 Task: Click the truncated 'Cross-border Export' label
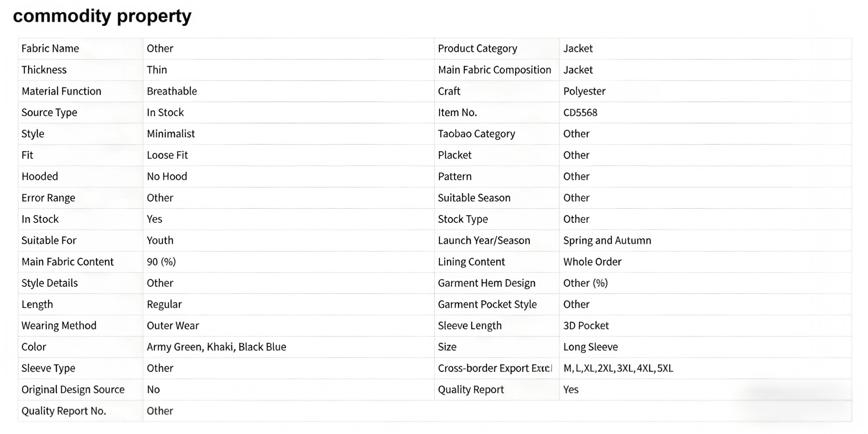pyautogui.click(x=495, y=368)
